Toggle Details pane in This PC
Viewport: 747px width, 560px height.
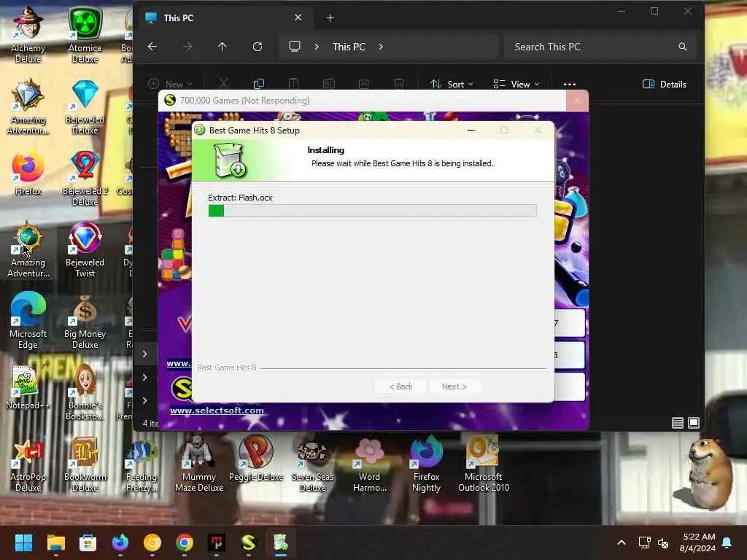(x=664, y=85)
